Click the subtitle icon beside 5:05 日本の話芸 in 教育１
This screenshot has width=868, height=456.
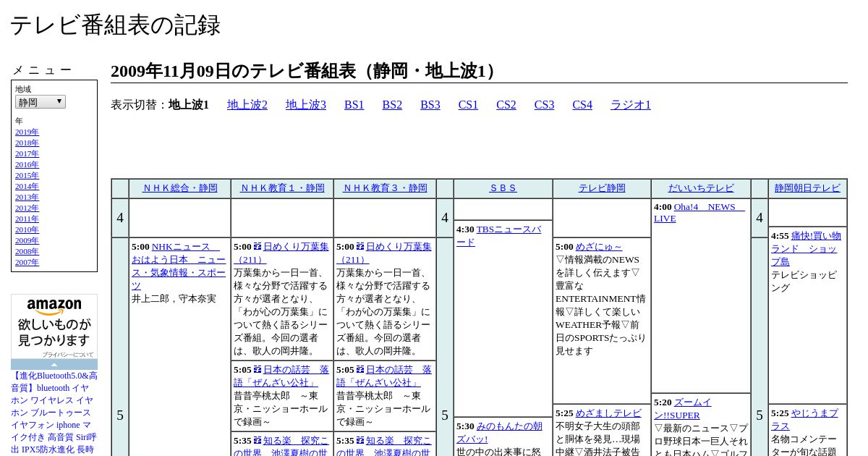pyautogui.click(x=258, y=370)
